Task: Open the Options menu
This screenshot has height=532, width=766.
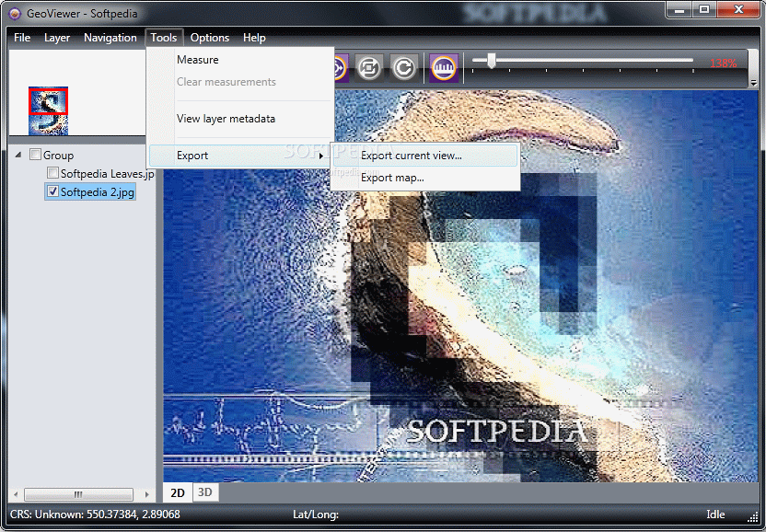Action: pyautogui.click(x=210, y=38)
